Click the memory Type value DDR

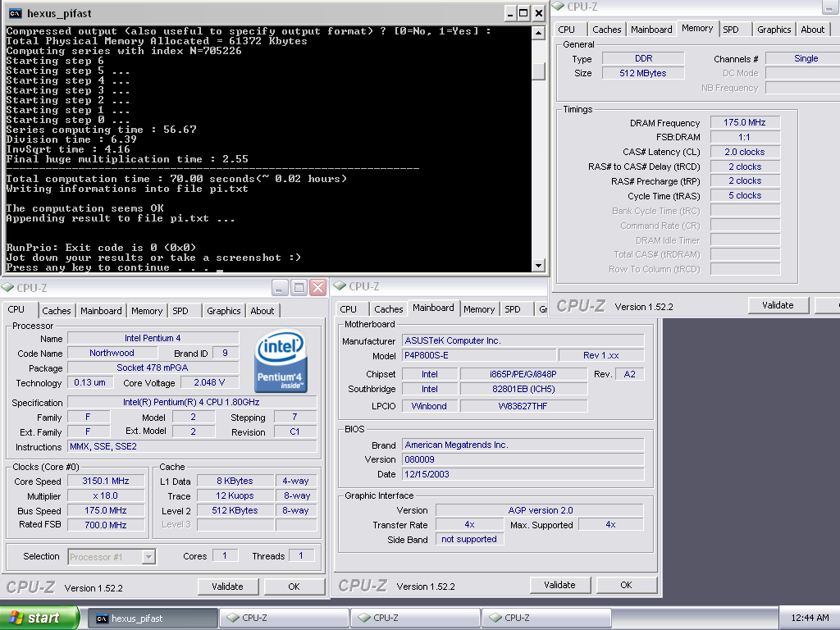[x=643, y=58]
